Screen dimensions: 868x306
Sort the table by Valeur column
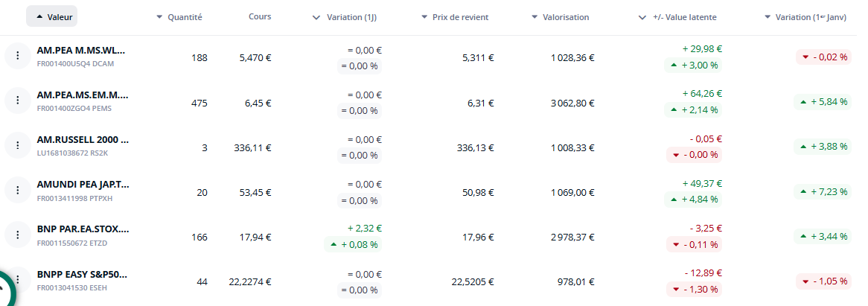point(51,16)
